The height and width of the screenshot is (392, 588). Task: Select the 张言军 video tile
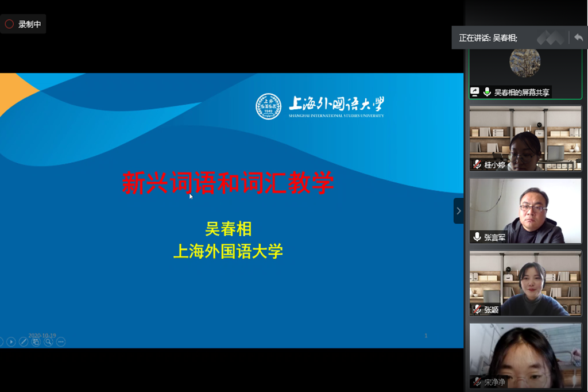click(525, 210)
